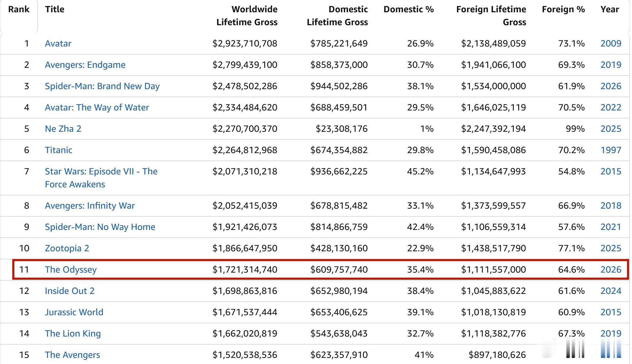The image size is (632, 364).
Task: Open the 2018 year link
Action: point(611,205)
